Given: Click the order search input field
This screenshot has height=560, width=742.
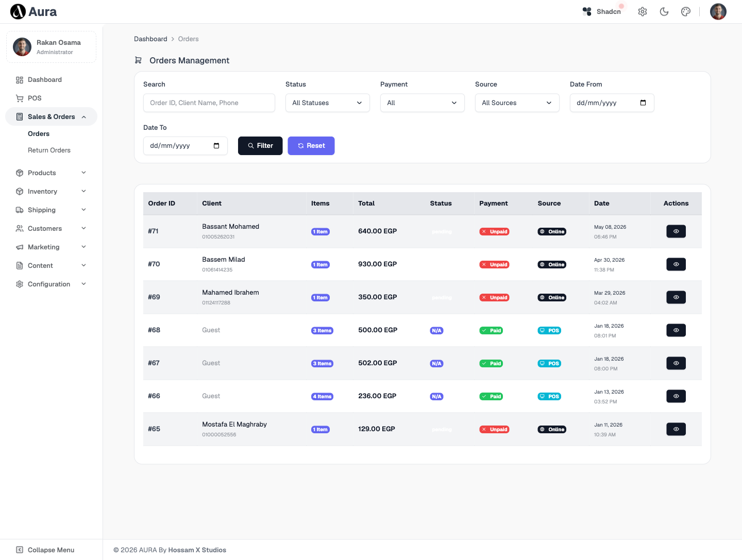Looking at the screenshot, I should tap(209, 103).
